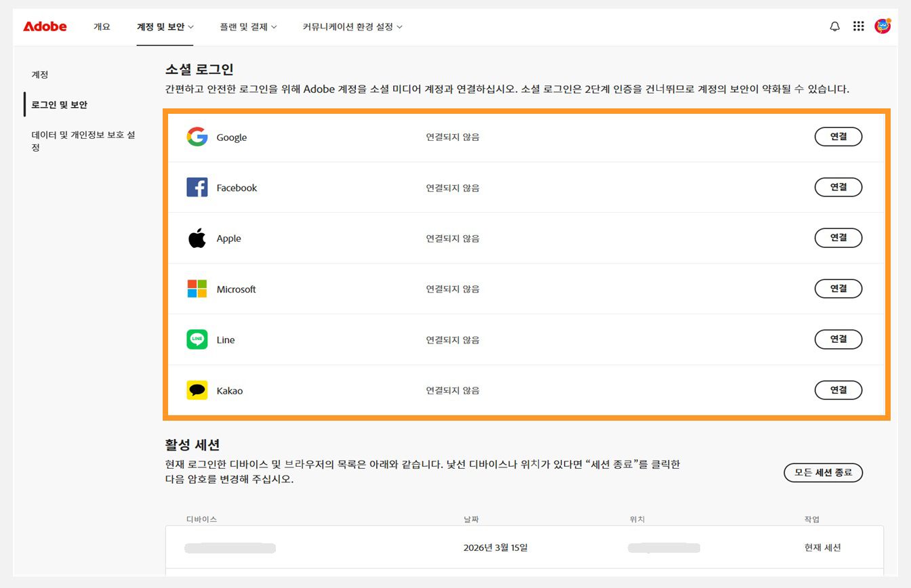
Task: Select the Apple logo
Action: [197, 238]
